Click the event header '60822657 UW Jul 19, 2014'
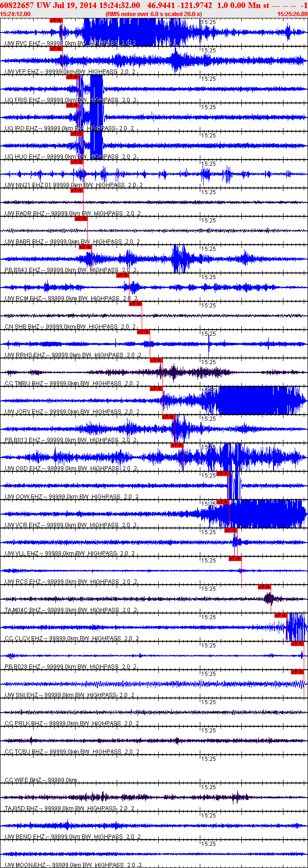This screenshot has width=308, height=868. tap(48, 5)
